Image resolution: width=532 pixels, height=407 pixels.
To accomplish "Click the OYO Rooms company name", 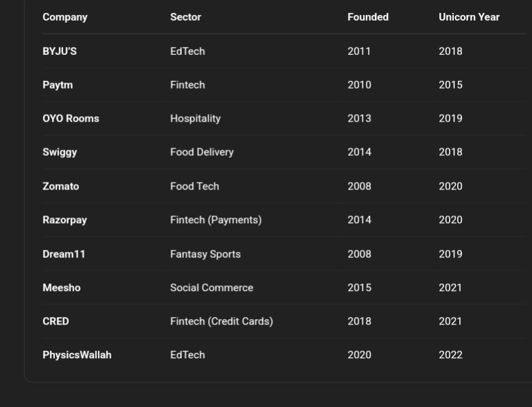I will coord(71,119).
